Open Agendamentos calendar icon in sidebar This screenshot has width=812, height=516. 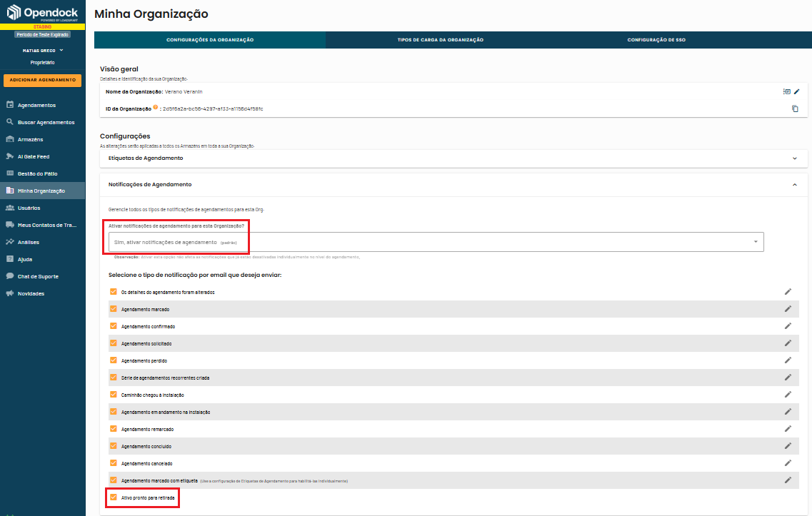(x=10, y=104)
